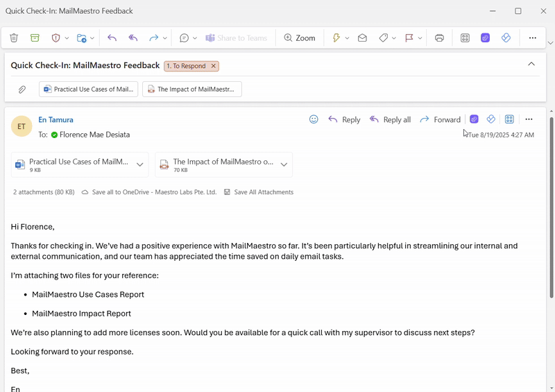Click the date 'Tue 8/19/2025 4:27 AM'
Image resolution: width=555 pixels, height=392 pixels.
click(x=501, y=135)
